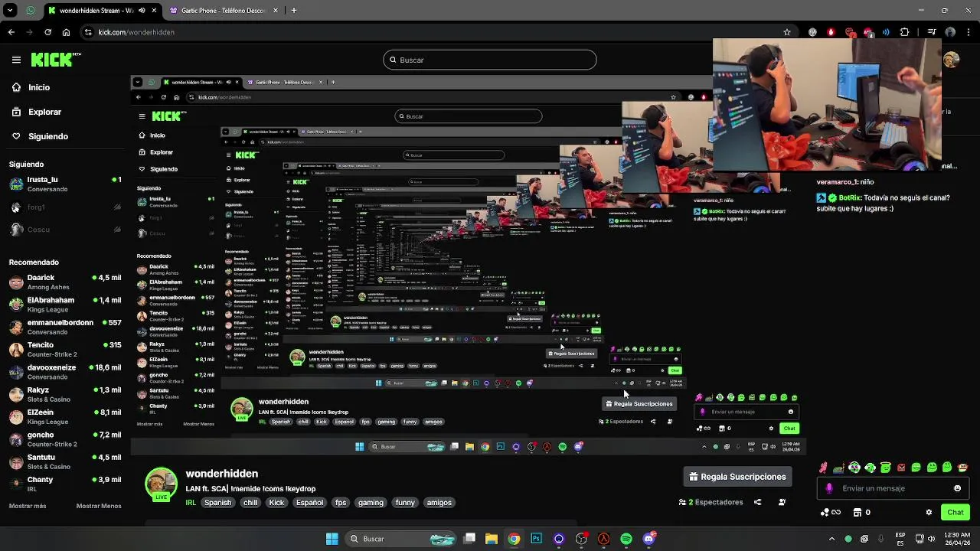Open the chat shop storefront icon
Screen dimensions: 980x551
coord(857,512)
